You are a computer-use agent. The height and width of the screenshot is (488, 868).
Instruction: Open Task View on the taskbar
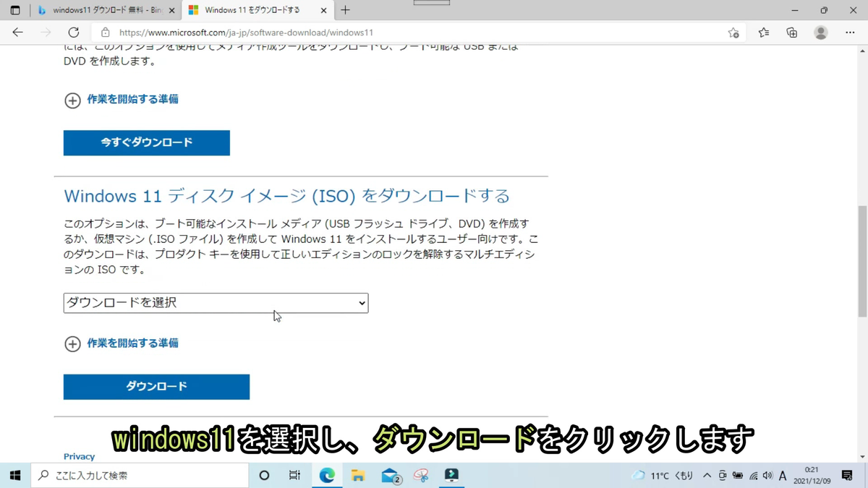click(294, 475)
